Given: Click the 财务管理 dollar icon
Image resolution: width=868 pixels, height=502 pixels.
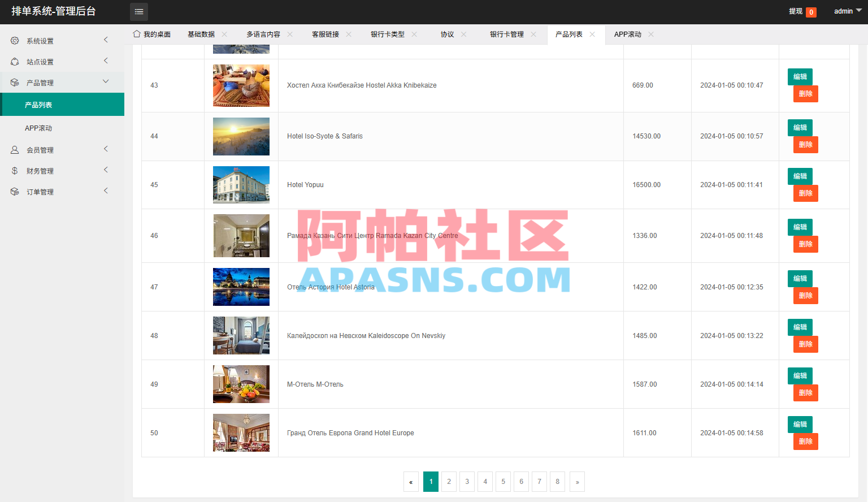Looking at the screenshot, I should (15, 171).
